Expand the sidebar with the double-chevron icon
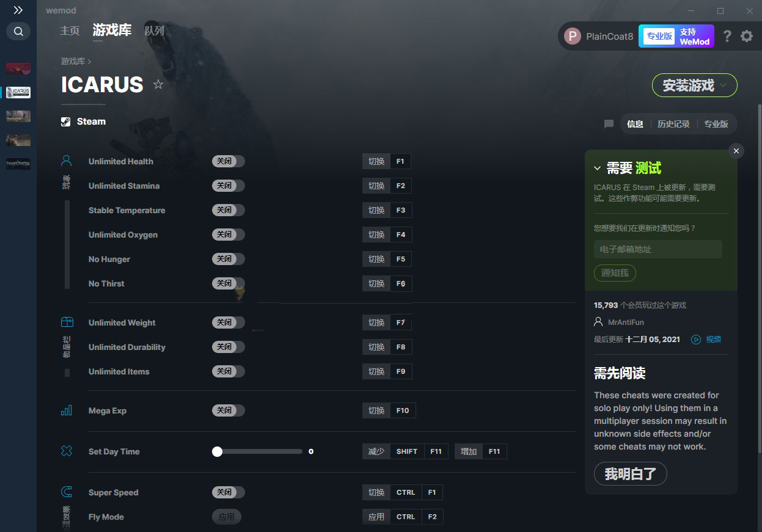 18,10
